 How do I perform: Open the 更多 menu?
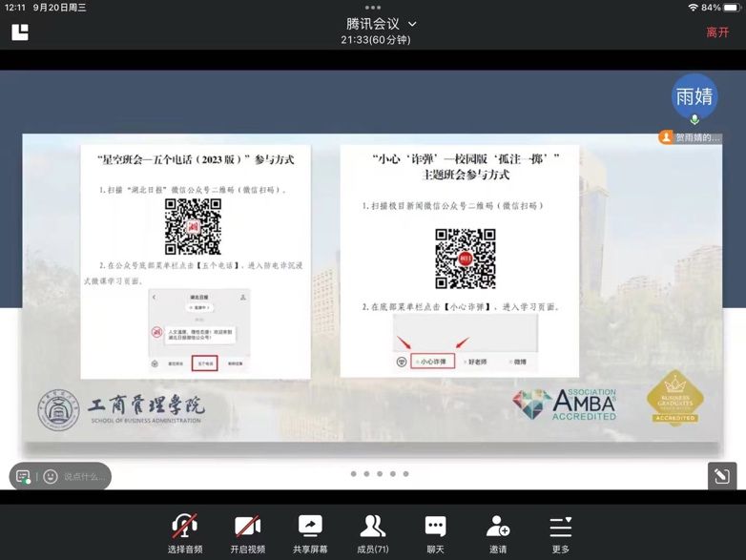[560, 527]
